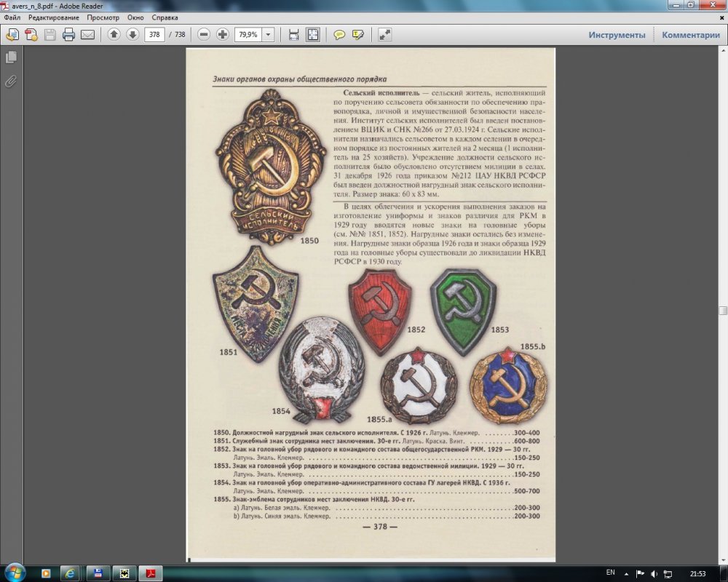Open the Файл menu
Image resolution: width=728 pixels, height=582 pixels.
click(x=11, y=16)
